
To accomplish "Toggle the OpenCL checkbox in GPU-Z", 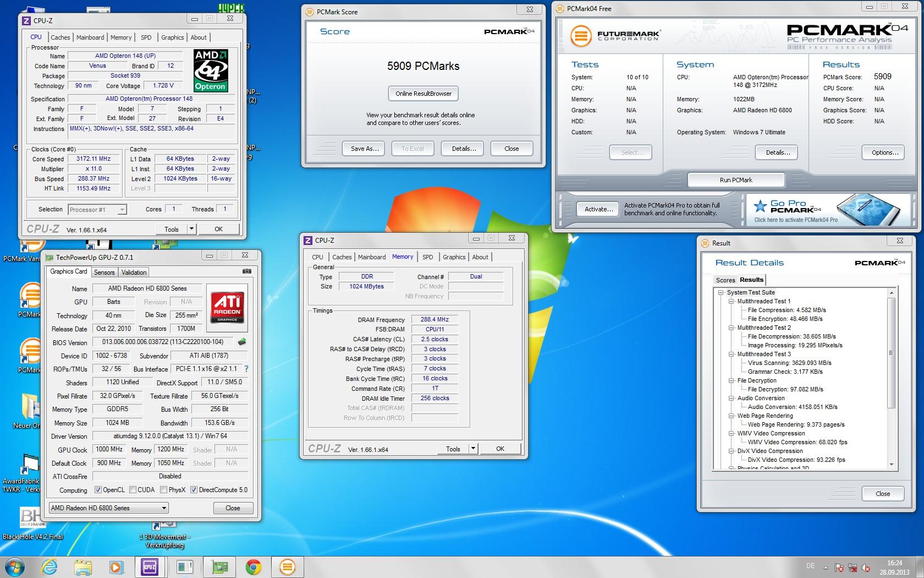I will tap(98, 490).
